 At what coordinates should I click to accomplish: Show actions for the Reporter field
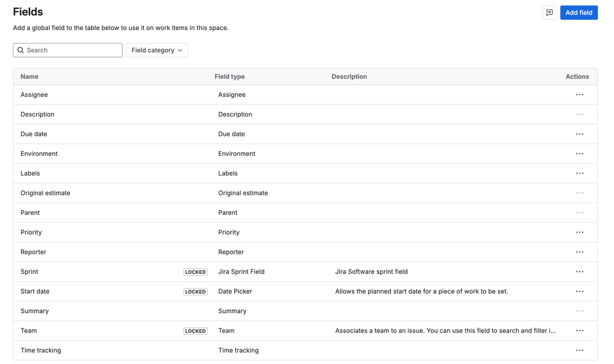click(x=580, y=252)
